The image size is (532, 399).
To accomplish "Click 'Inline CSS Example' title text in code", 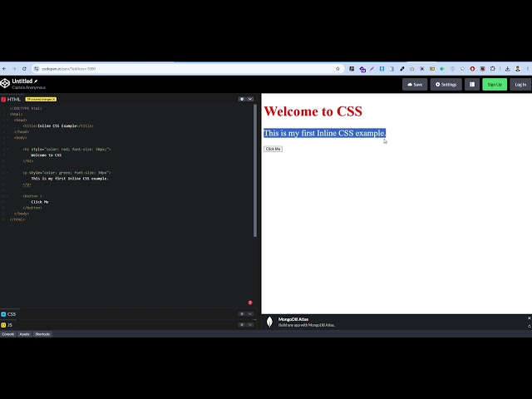I will point(57,126).
